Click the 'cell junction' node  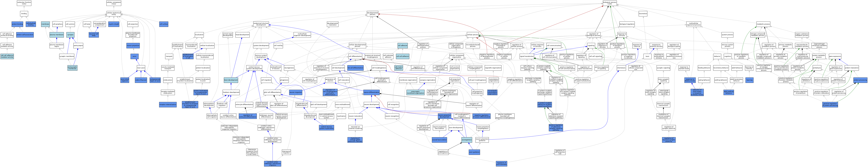click(70, 24)
